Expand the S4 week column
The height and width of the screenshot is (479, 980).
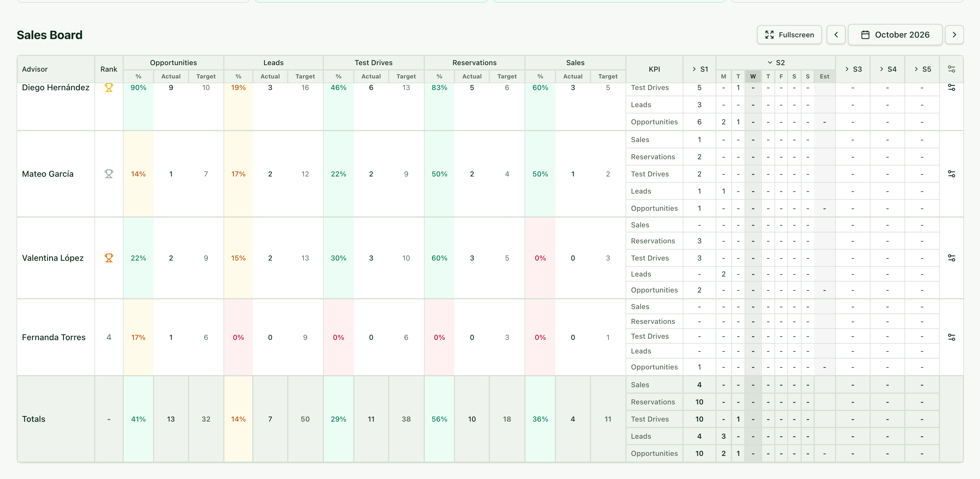coord(888,69)
